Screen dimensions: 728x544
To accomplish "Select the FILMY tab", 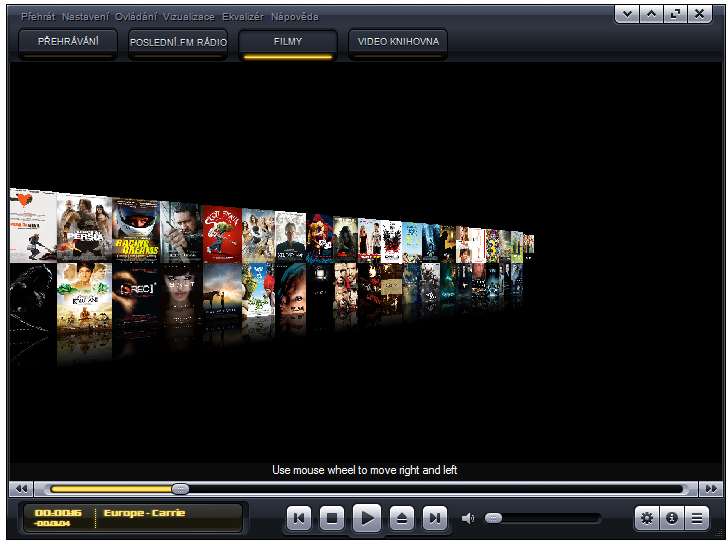I will 288,45.
